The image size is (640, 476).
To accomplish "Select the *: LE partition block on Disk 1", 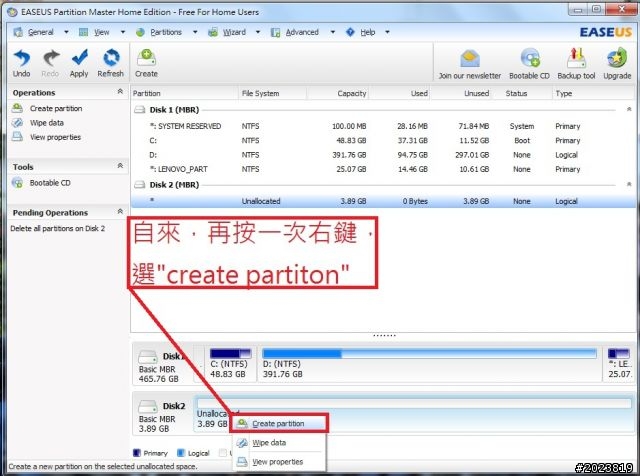I will point(619,363).
